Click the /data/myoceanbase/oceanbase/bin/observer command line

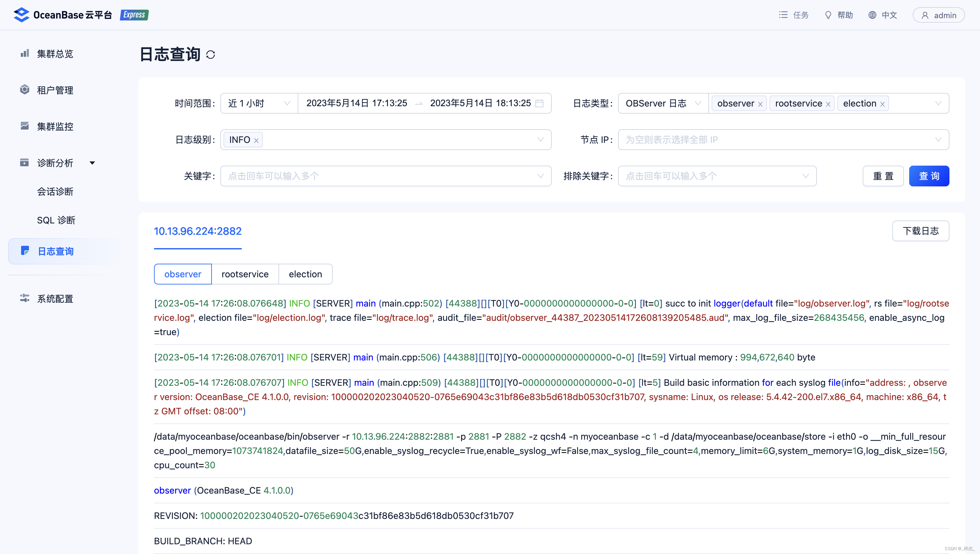(551, 451)
